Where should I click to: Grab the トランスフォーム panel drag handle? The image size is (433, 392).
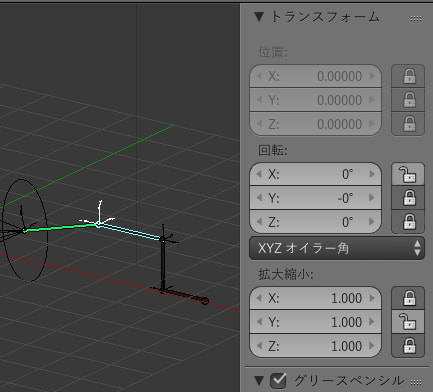(x=416, y=18)
